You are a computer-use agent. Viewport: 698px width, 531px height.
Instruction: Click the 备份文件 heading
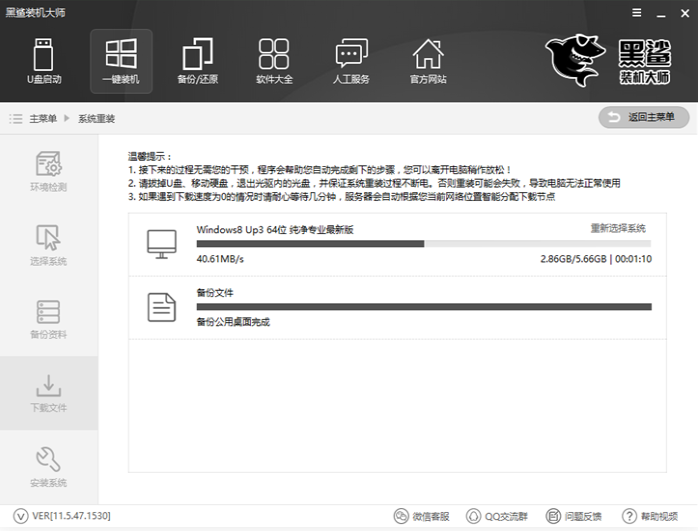215,292
